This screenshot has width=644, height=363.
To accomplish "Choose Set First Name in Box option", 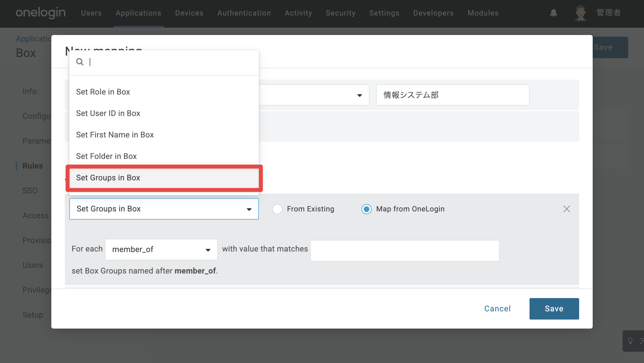I will pos(164,135).
